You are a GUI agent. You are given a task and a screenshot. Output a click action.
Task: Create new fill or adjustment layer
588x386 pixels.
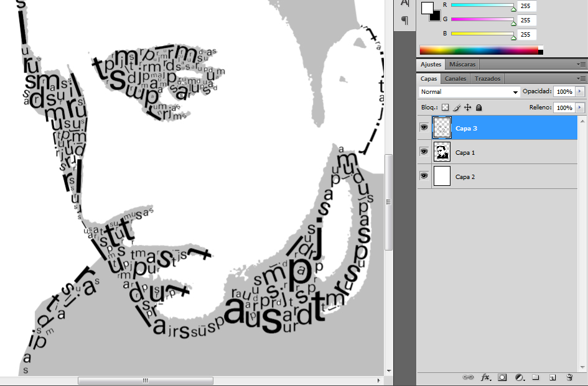click(x=520, y=377)
